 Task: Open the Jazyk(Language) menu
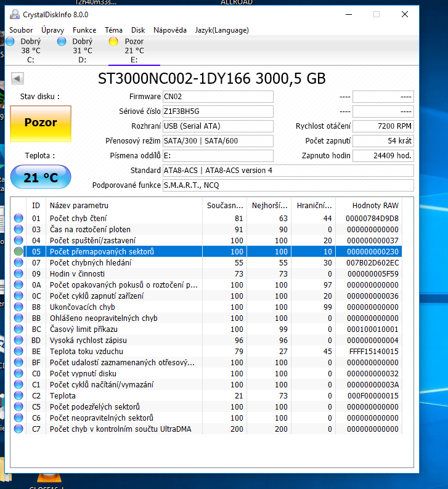pos(222,30)
